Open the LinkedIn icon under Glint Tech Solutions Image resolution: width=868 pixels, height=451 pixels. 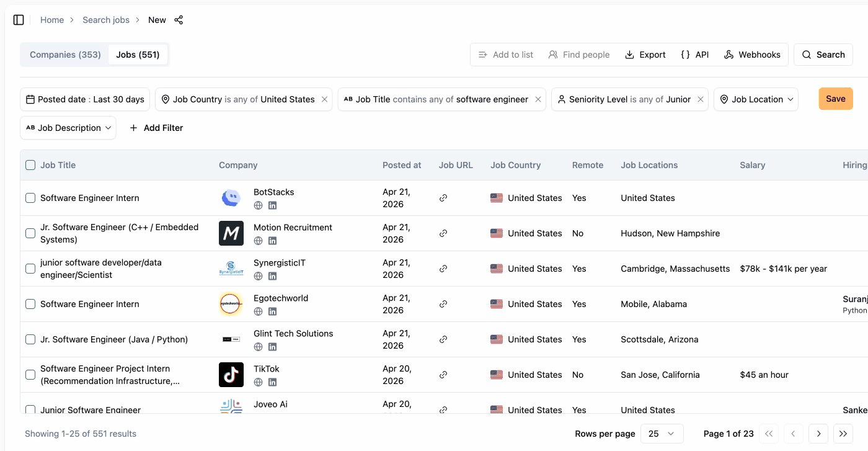coord(272,347)
